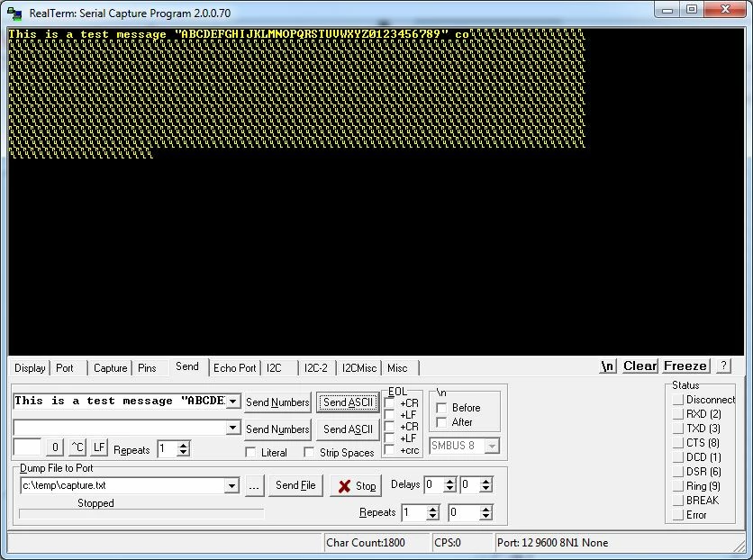
Task: Expand the second send text dropdown
Action: pos(233,427)
